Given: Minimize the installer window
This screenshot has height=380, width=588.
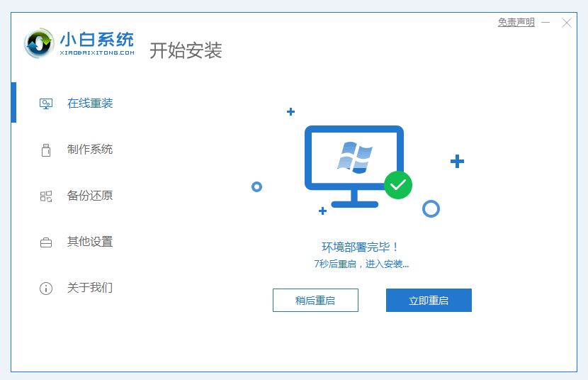Looking at the screenshot, I should (x=545, y=23).
